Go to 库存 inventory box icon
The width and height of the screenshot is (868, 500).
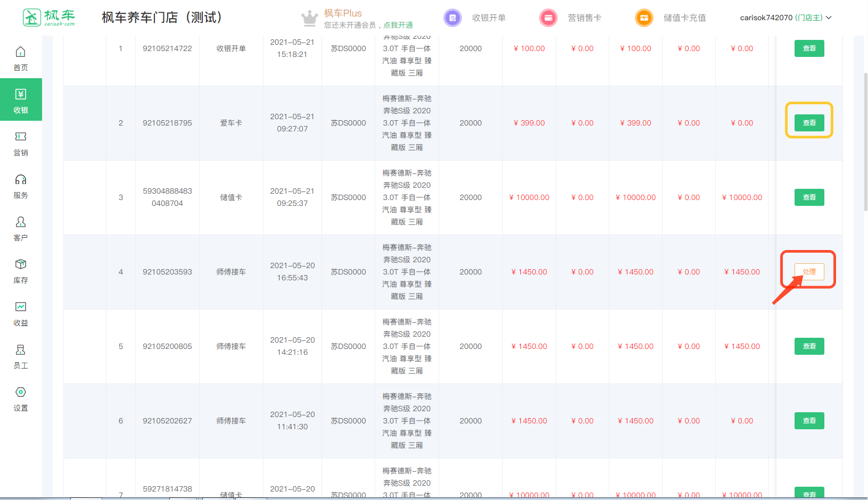21,265
